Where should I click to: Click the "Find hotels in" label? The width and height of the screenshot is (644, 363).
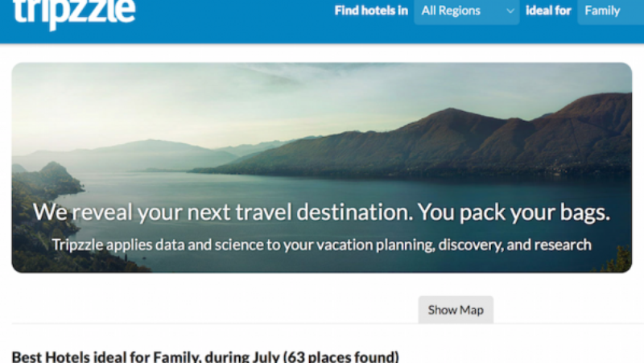point(371,11)
